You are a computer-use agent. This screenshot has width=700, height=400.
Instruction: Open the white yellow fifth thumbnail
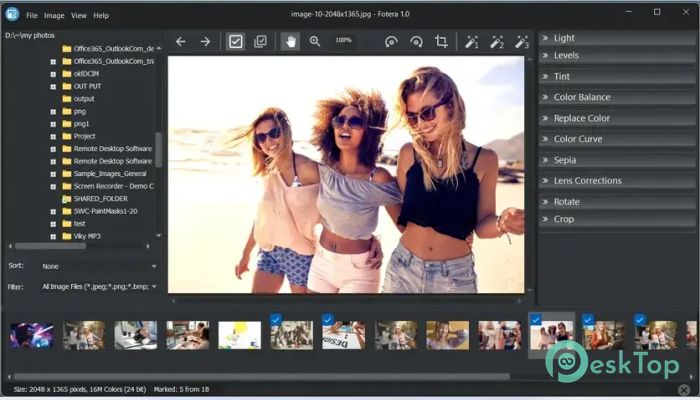[x=239, y=335]
